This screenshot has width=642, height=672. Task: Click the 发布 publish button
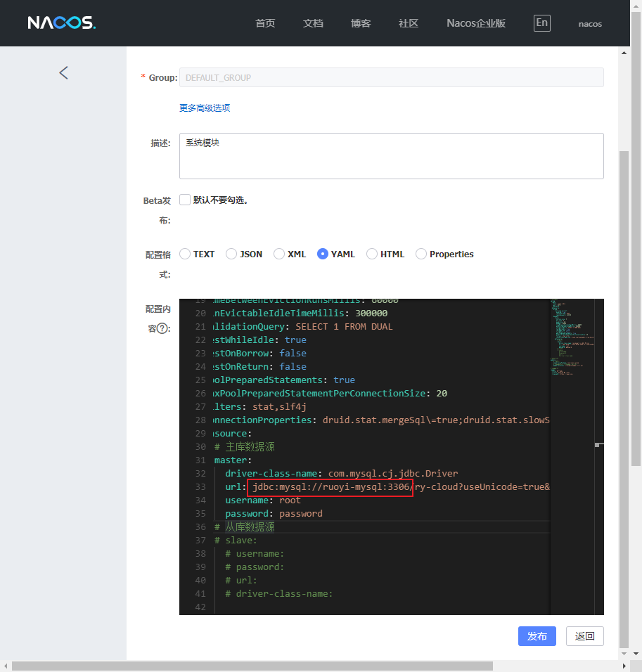[x=537, y=636]
